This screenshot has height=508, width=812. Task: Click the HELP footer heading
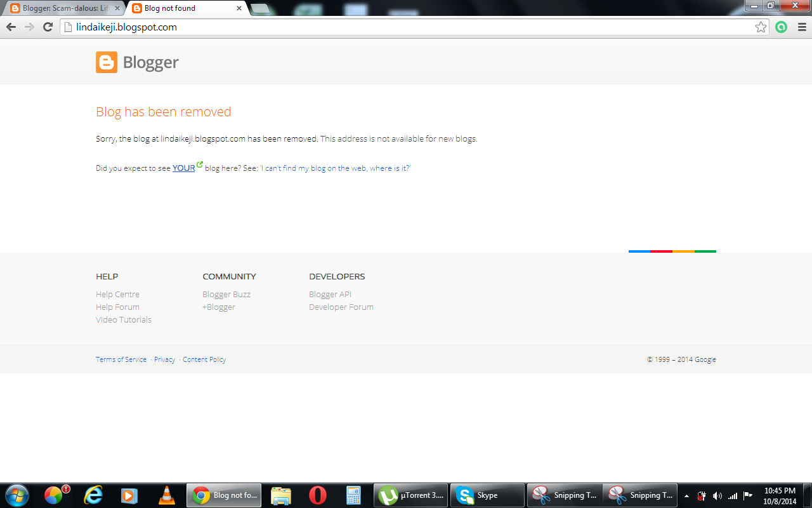point(107,276)
